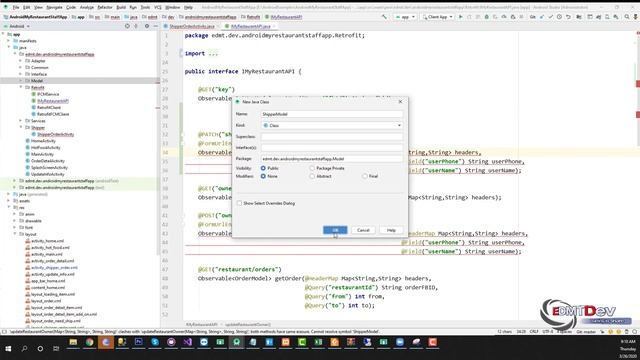This screenshot has width=640, height=360.
Task: Expand the manifests folder
Action: pyautogui.click(x=9, y=41)
